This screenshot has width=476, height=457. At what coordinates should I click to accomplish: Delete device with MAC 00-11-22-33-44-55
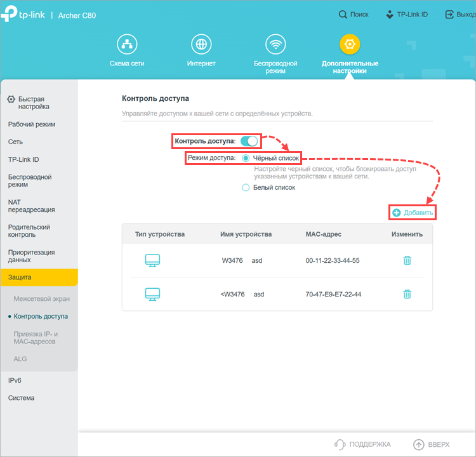click(407, 260)
